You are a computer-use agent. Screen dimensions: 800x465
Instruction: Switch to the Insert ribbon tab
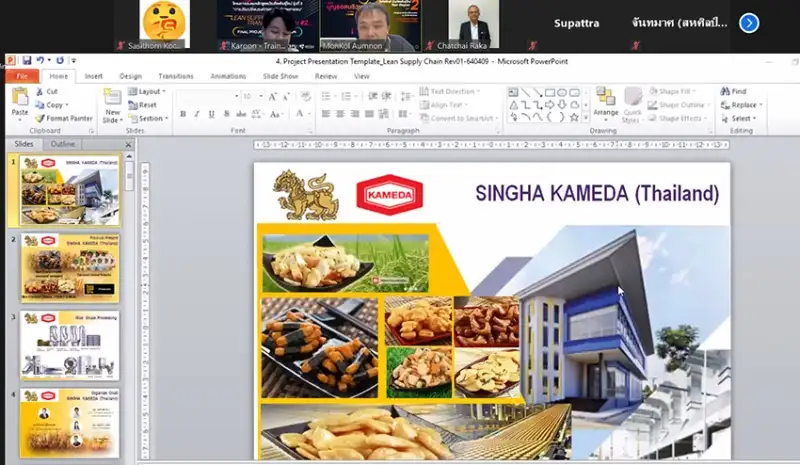pos(94,76)
